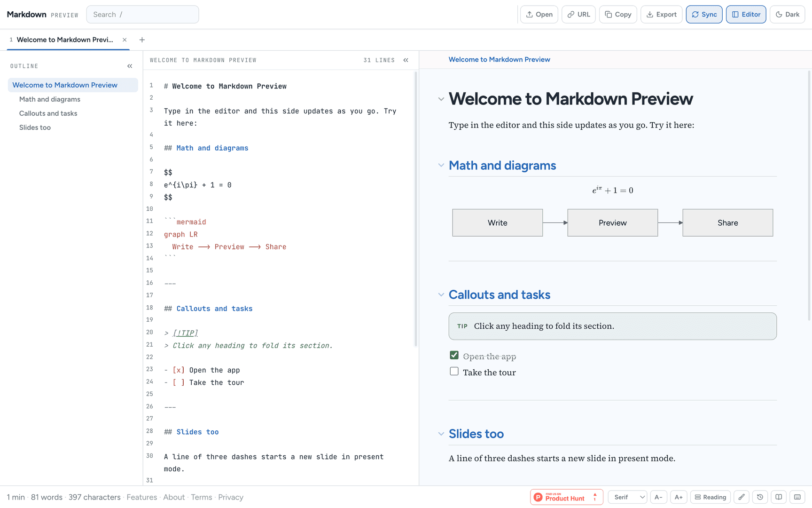The width and height of the screenshot is (812, 508).
Task: Jump to 'Callouts and tasks' in outline
Action: [x=48, y=113]
